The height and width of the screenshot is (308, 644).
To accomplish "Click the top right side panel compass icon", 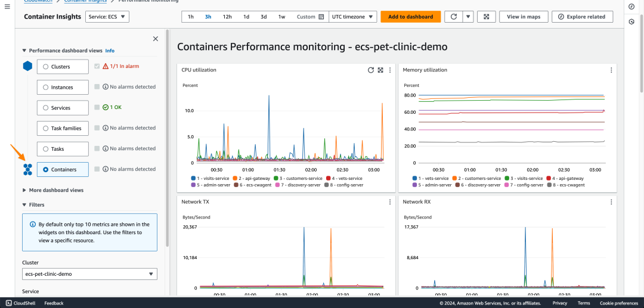I will click(631, 6).
